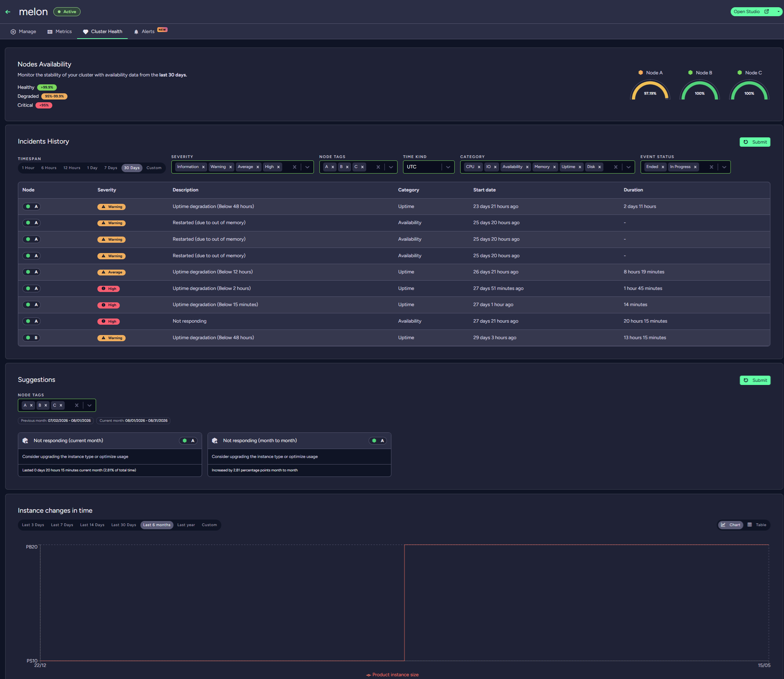Image resolution: width=784 pixels, height=679 pixels.
Task: Show instance changes for Last 3 Days
Action: tap(33, 525)
